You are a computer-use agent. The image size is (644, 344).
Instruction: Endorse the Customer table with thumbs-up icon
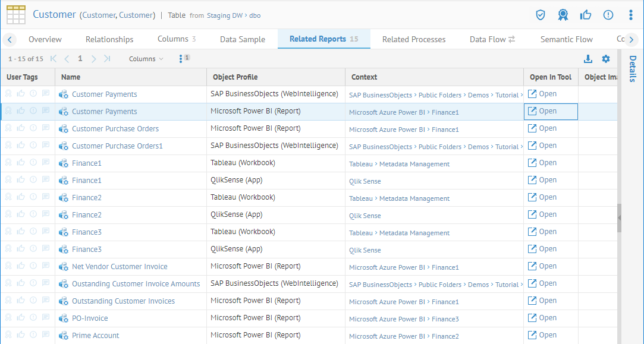click(x=585, y=15)
